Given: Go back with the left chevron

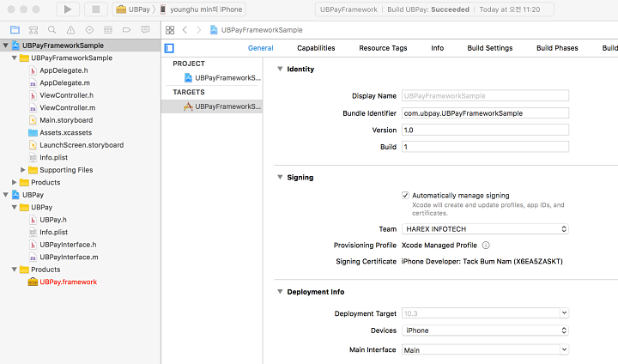Looking at the screenshot, I should [185, 30].
